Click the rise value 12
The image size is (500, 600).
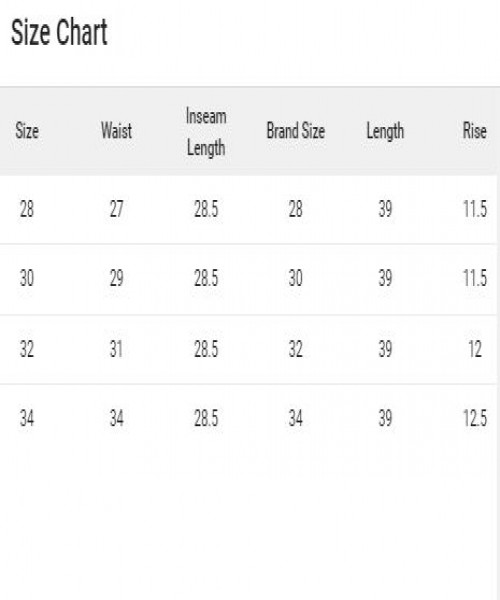click(x=475, y=349)
